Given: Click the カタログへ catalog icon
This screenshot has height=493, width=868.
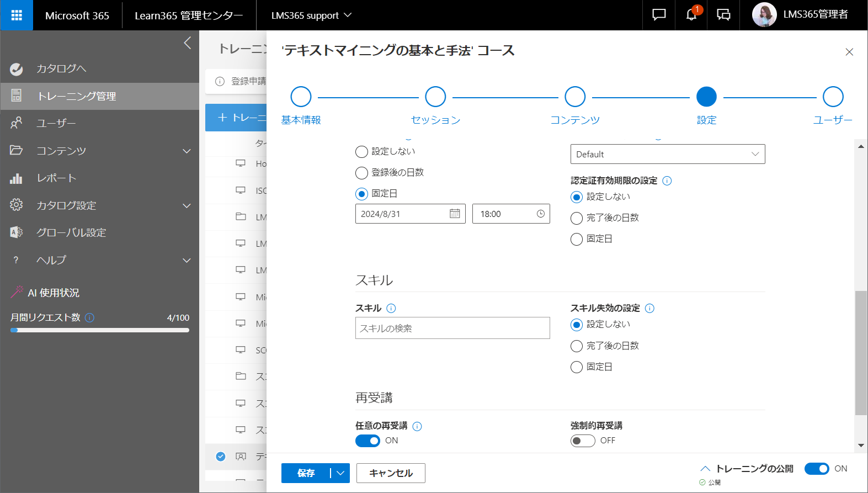Looking at the screenshot, I should coord(17,69).
